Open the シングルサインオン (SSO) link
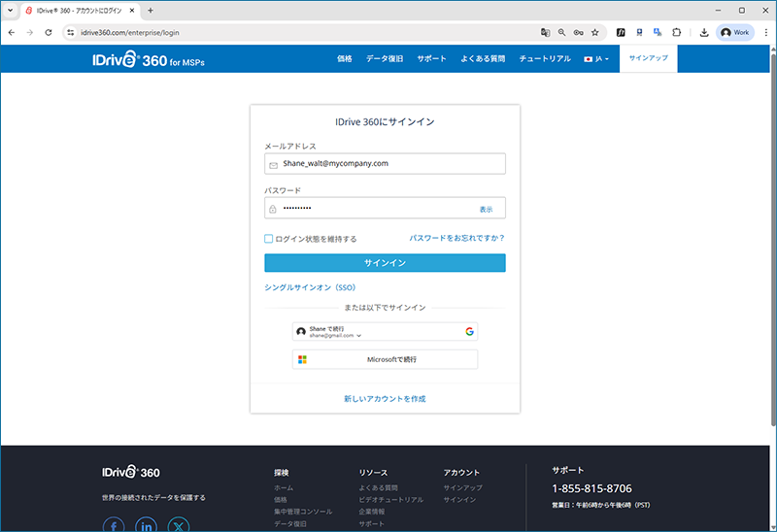The width and height of the screenshot is (777, 532). click(310, 287)
